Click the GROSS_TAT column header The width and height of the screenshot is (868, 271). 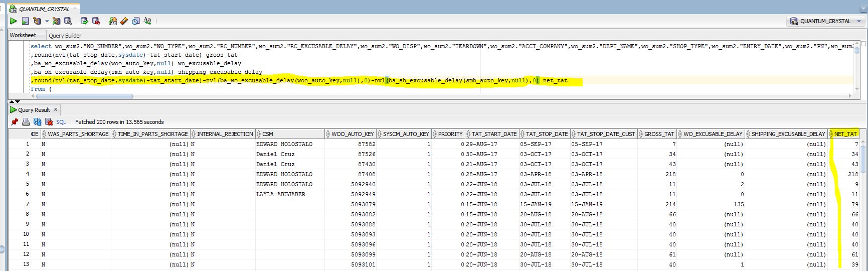657,134
